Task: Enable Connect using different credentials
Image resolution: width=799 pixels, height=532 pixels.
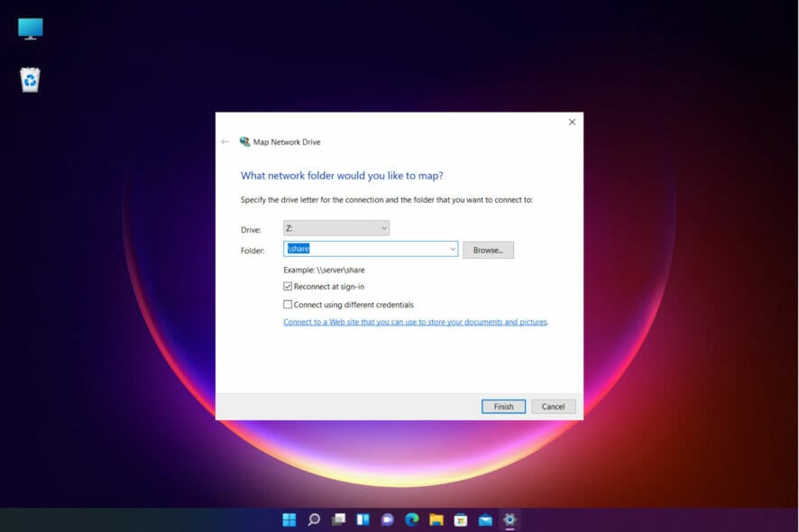Action: click(x=289, y=305)
